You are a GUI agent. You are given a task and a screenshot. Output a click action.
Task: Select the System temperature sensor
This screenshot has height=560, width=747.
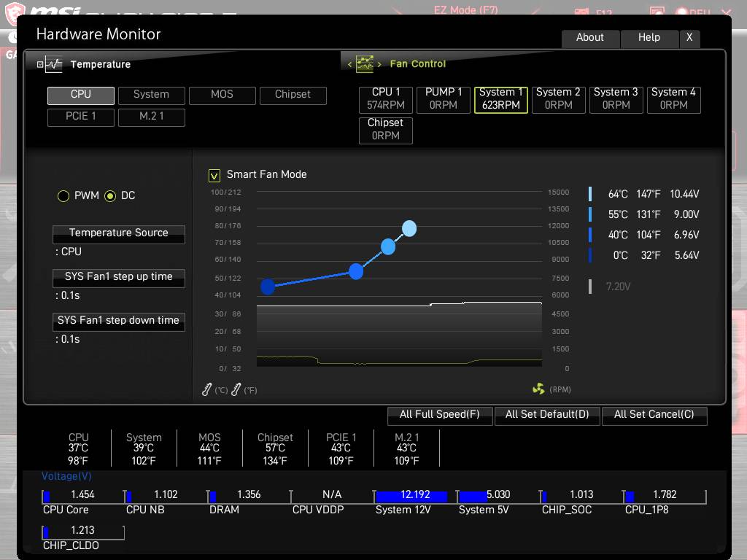[152, 96]
